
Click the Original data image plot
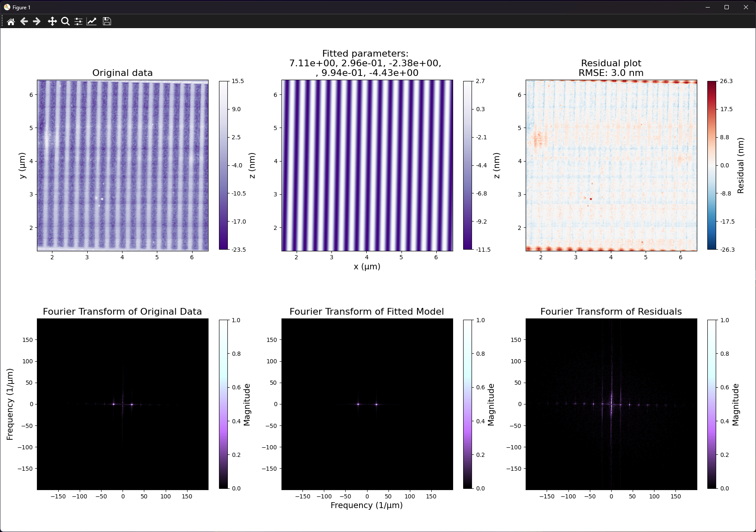click(123, 165)
